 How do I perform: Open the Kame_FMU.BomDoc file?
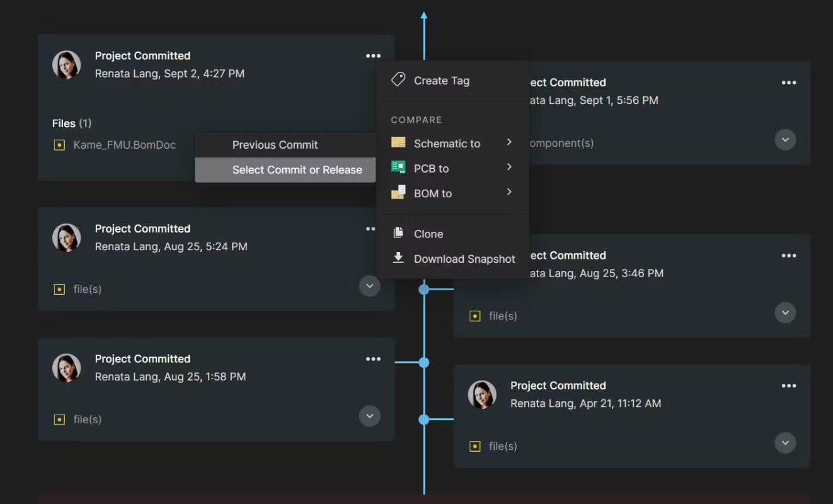pos(124,145)
